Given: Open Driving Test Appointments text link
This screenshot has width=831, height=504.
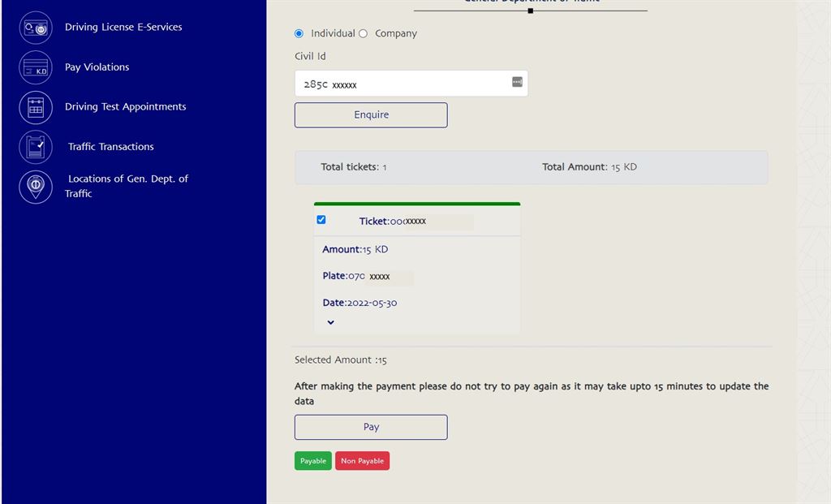Looking at the screenshot, I should tap(125, 106).
